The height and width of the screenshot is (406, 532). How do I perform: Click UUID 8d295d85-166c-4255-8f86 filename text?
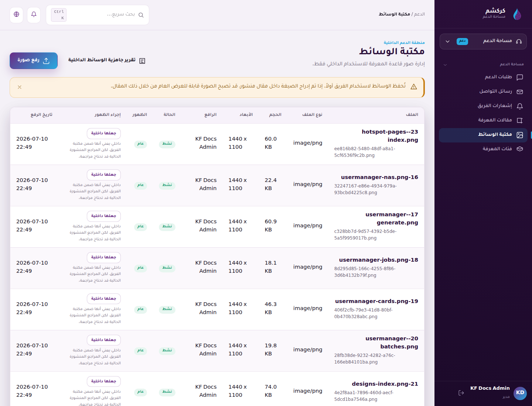[365, 272]
